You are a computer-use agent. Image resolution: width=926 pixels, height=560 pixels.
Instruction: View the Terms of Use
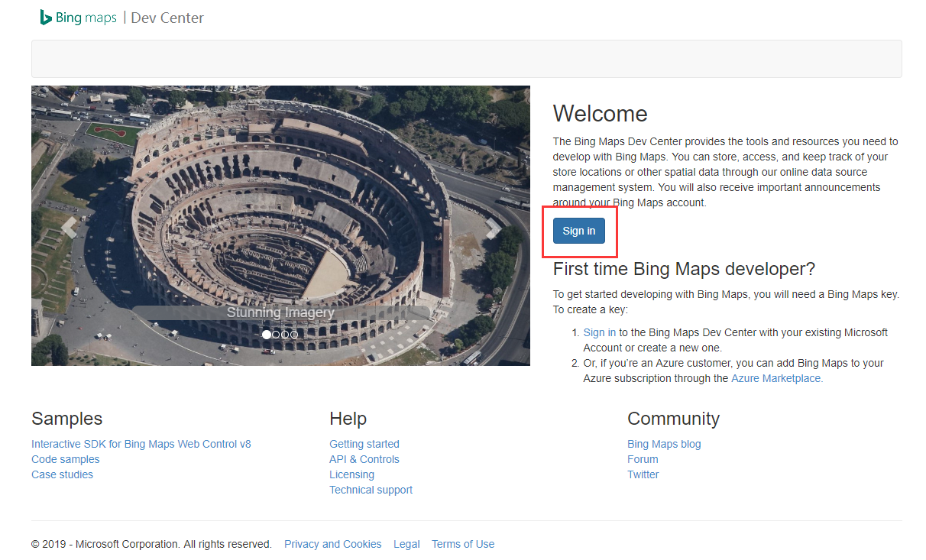462,544
